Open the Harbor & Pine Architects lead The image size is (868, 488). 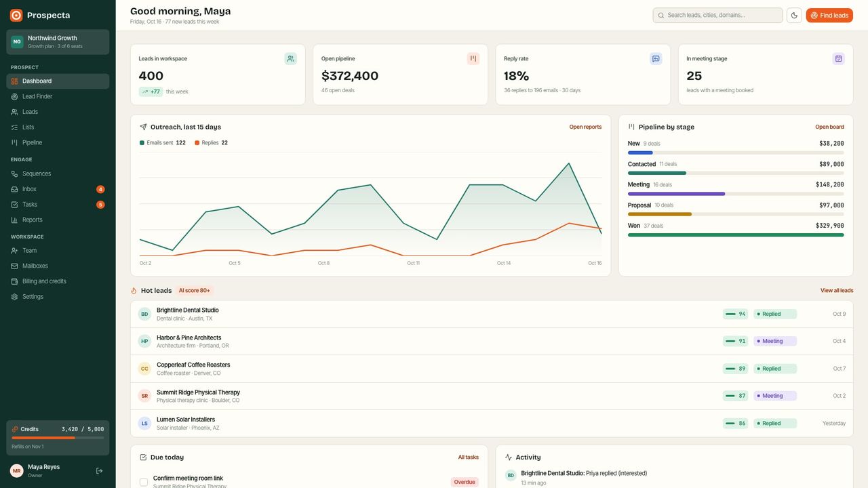coord(492,342)
